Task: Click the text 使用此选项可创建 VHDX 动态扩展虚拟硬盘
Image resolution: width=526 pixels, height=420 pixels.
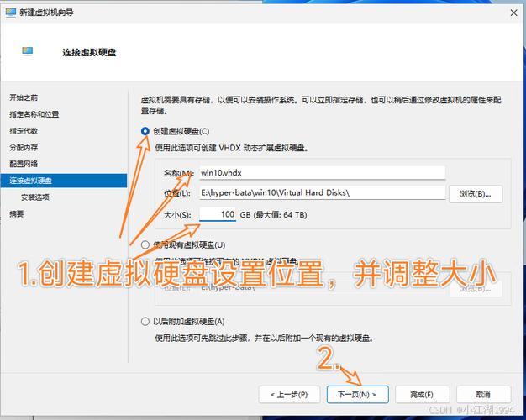Action: (x=231, y=148)
